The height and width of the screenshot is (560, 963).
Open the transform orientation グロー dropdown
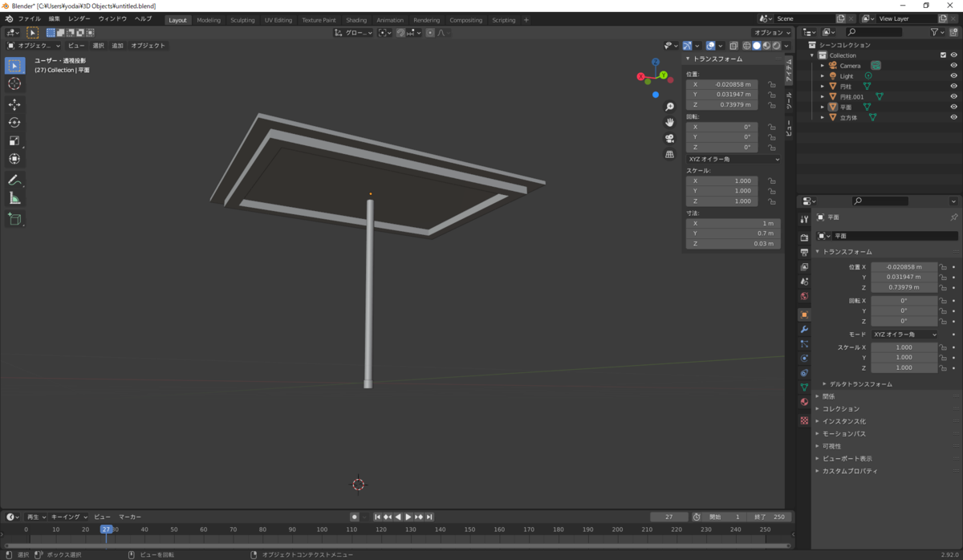click(x=354, y=33)
